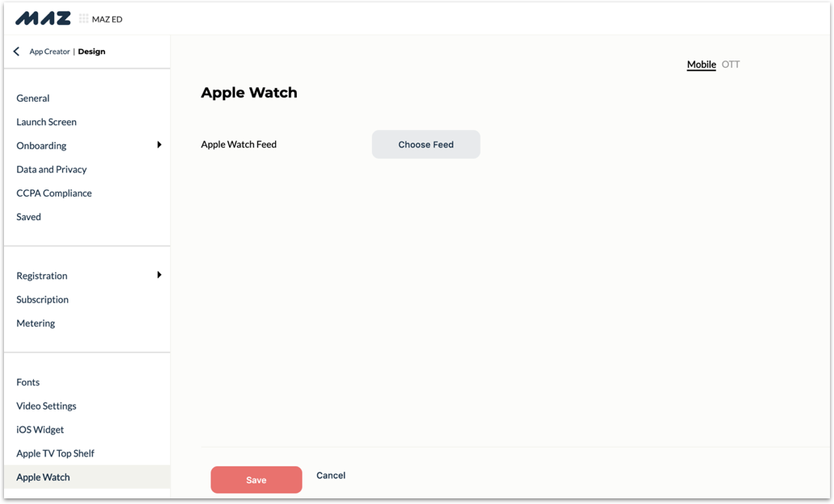Image resolution: width=834 pixels, height=504 pixels.
Task: Switch to the OTT tab
Action: 730,65
